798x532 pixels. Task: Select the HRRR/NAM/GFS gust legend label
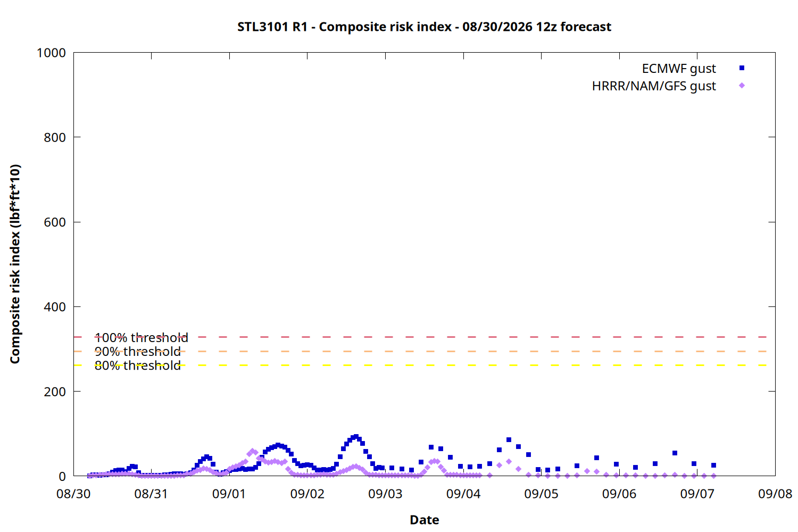coord(654,86)
